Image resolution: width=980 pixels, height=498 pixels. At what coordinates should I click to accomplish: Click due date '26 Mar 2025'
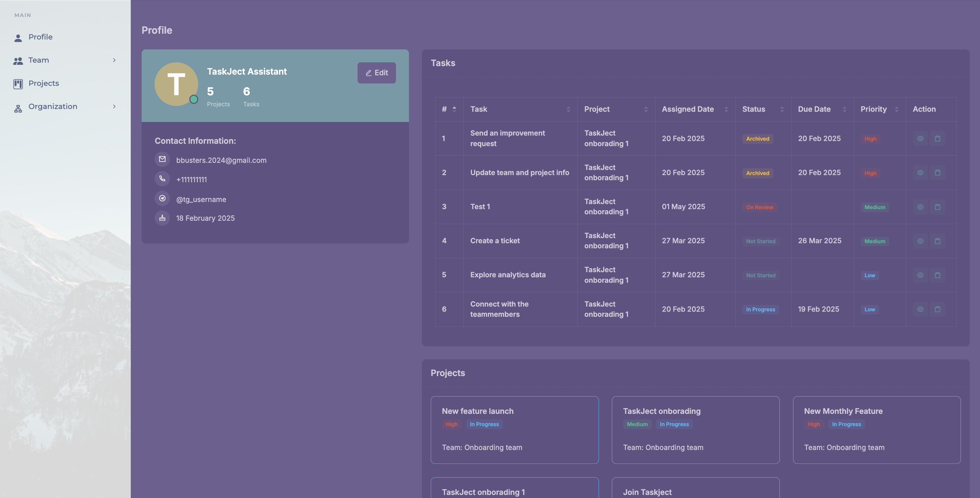(820, 241)
